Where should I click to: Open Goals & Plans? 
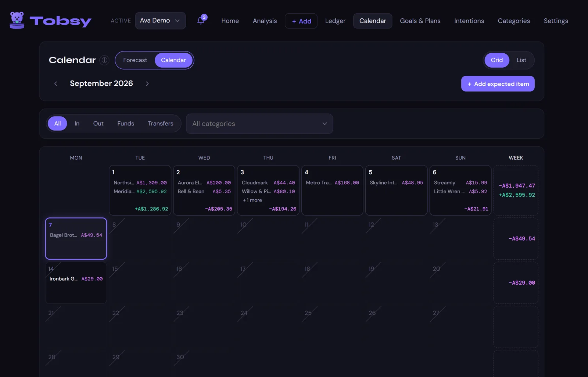click(x=420, y=21)
